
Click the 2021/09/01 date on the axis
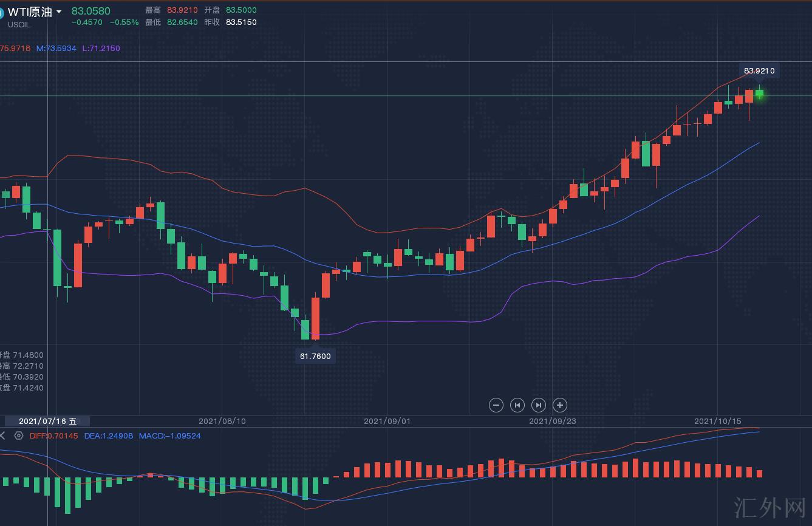click(387, 421)
